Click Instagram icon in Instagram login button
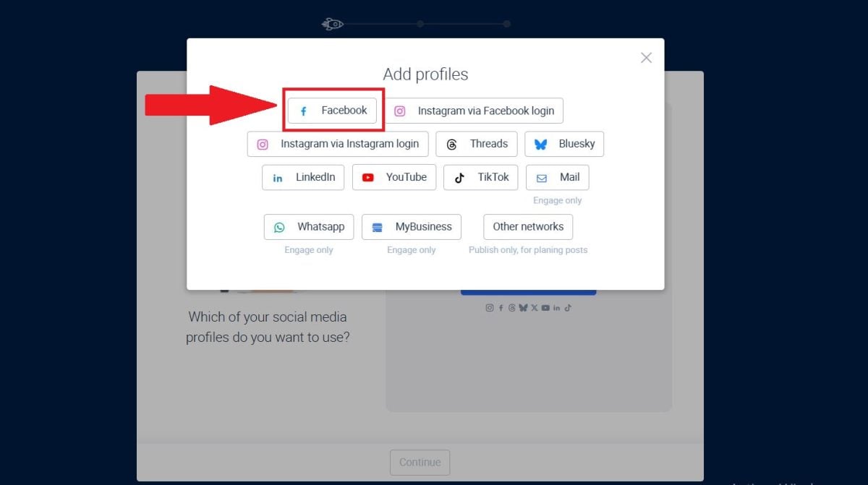The height and width of the screenshot is (485, 868). point(263,145)
